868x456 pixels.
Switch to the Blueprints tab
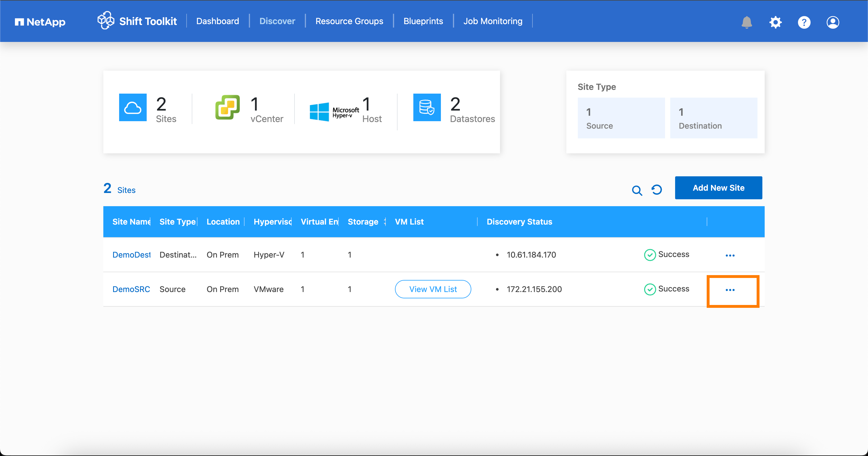click(x=423, y=21)
